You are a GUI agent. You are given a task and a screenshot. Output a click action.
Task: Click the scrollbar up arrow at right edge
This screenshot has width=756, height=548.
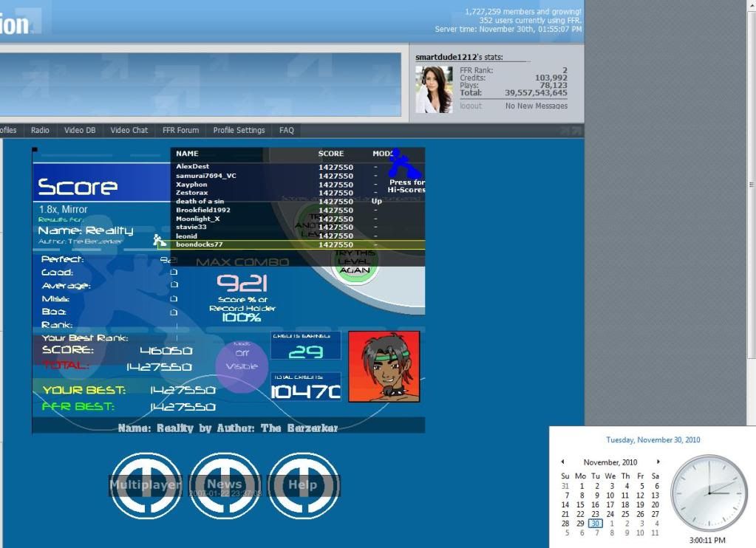[x=752, y=6]
